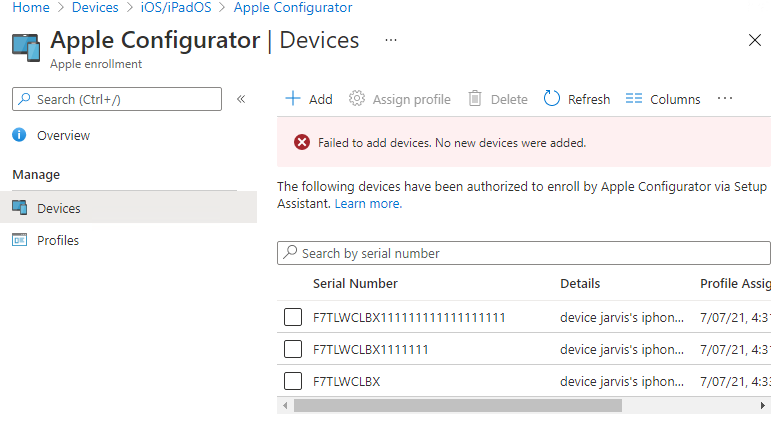
Task: Click the Columns icon
Action: (633, 99)
